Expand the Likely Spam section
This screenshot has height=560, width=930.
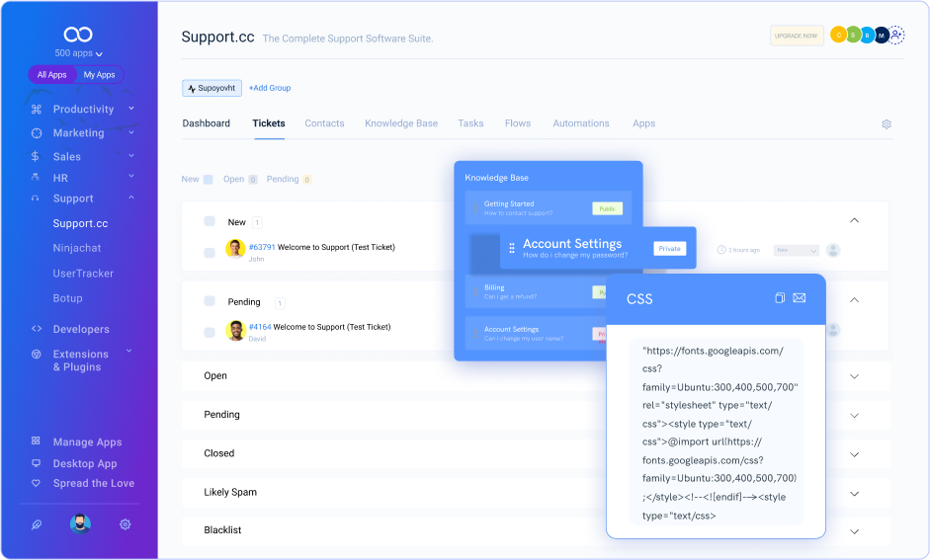[x=854, y=494]
